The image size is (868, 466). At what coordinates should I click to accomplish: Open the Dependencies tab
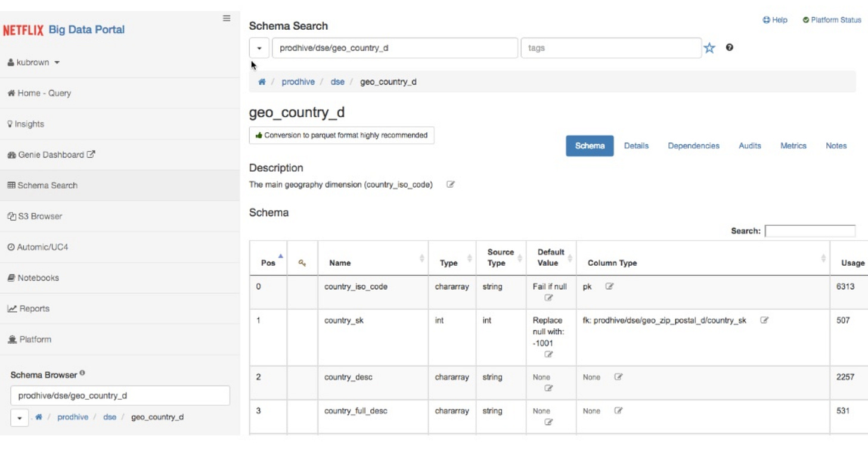click(x=693, y=146)
